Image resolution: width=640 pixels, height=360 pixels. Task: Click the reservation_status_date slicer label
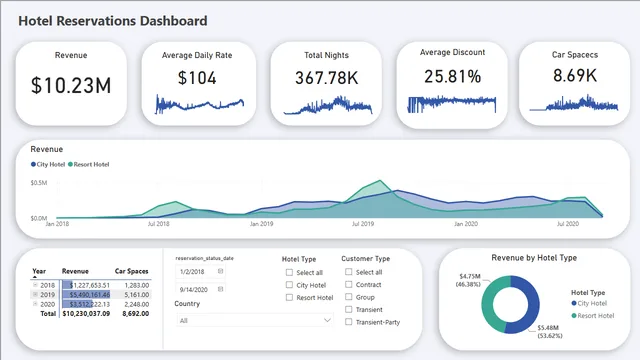point(204,258)
